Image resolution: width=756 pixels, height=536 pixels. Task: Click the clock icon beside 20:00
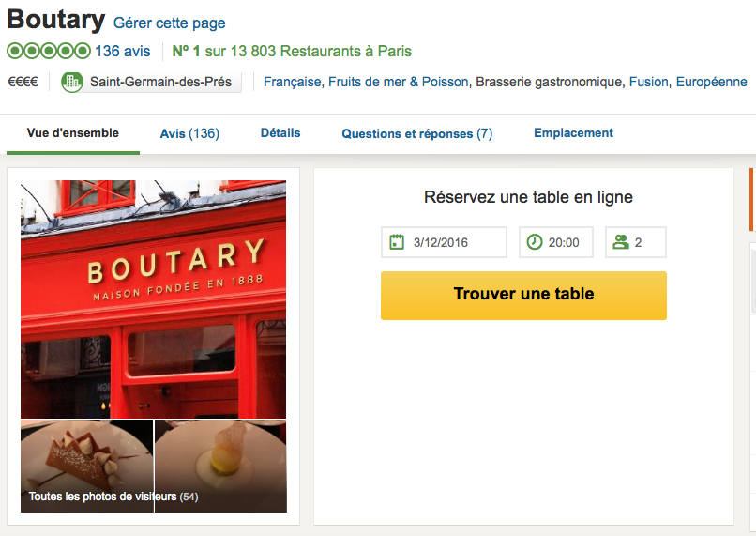coord(535,241)
